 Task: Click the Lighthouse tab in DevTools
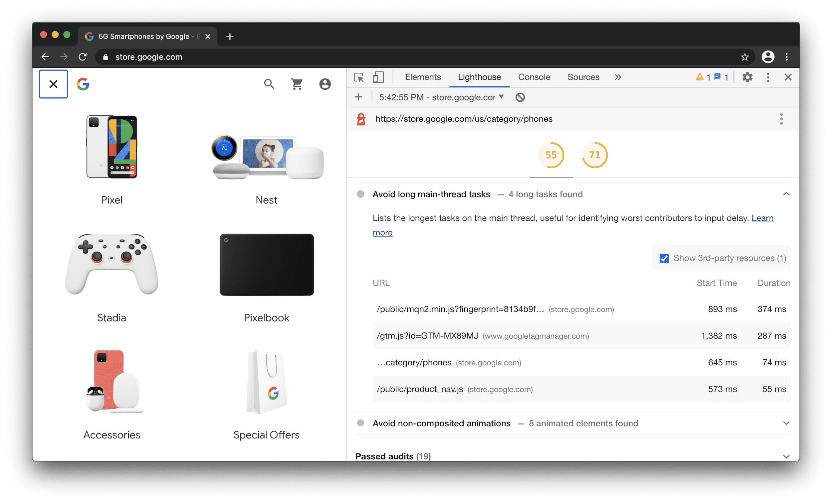point(479,76)
